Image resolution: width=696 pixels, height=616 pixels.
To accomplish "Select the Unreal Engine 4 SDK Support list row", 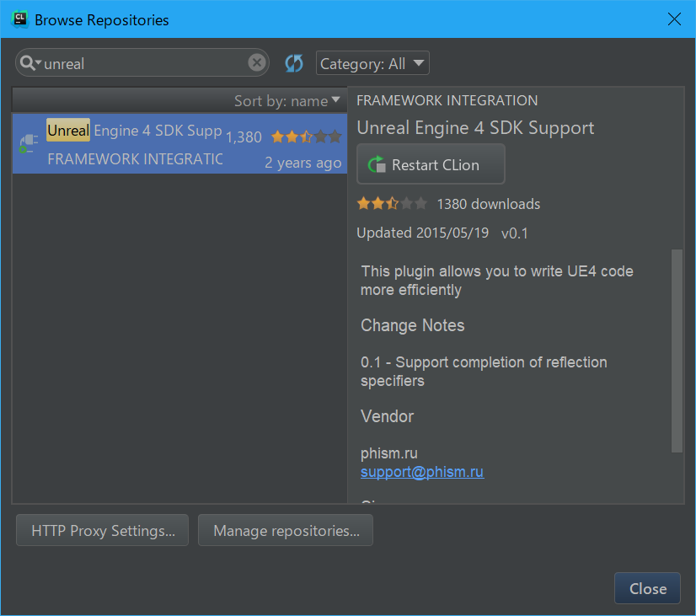I will click(179, 143).
